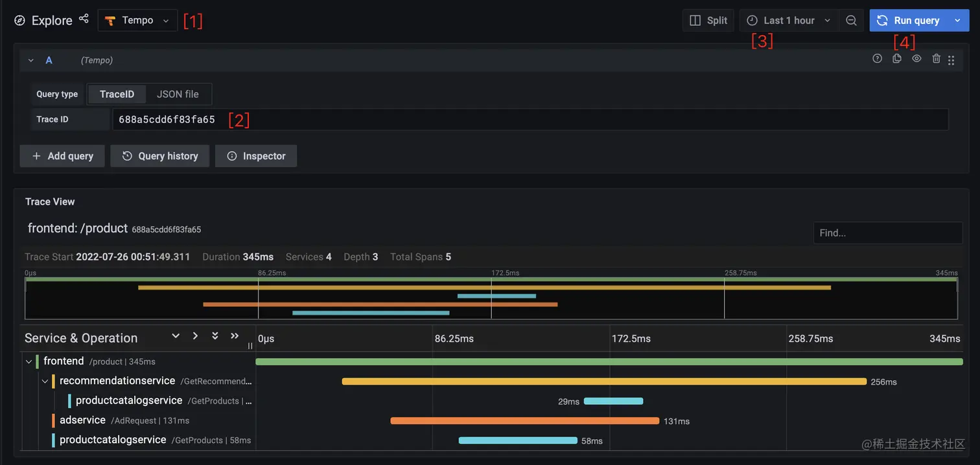The image size is (980, 465).
Task: Click the collapse all double-chevron-right icon
Action: coord(235,335)
